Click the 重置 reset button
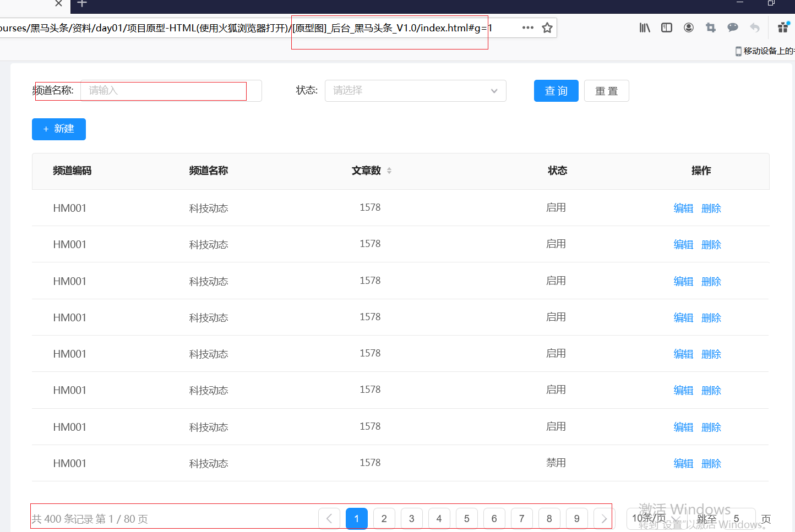Viewport: 795px width, 532px height. click(x=606, y=91)
